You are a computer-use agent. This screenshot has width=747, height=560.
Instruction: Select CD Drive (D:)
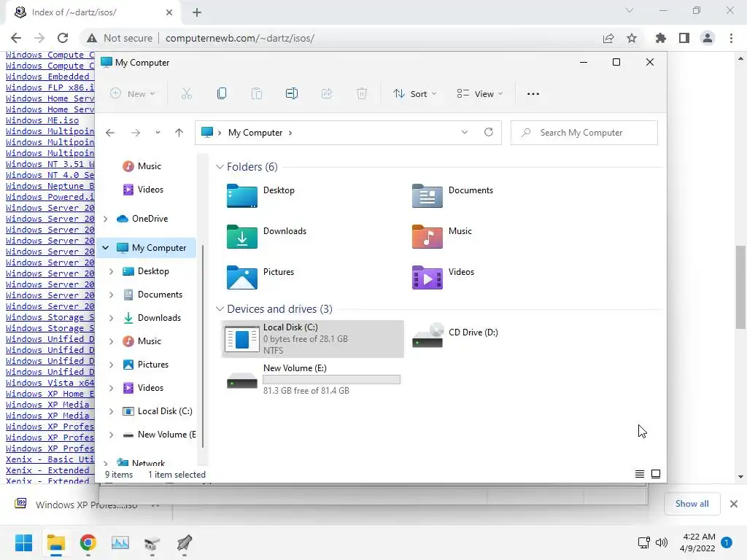[457, 335]
